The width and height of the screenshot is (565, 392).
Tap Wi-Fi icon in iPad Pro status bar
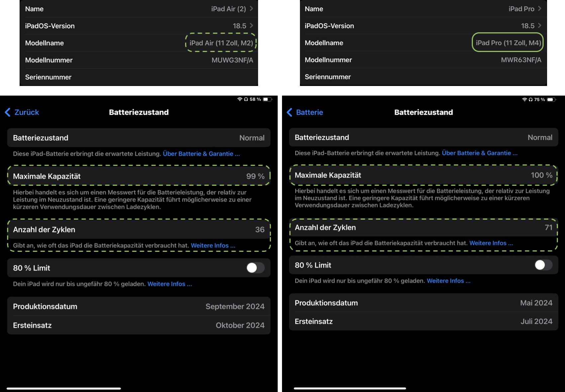tap(525, 100)
